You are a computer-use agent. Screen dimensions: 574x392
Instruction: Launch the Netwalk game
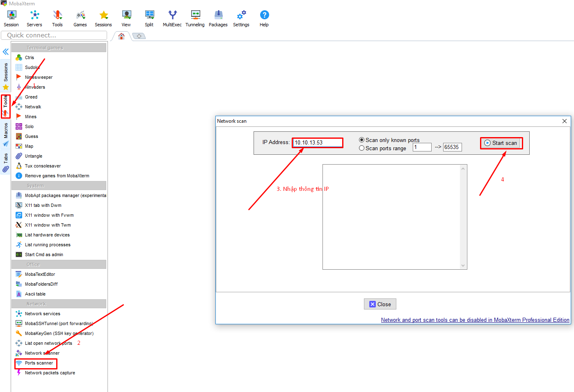coord(33,107)
